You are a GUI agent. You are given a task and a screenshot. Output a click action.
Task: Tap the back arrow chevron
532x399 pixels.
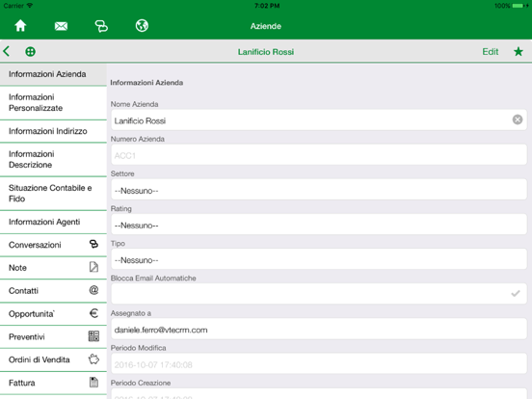(x=7, y=52)
